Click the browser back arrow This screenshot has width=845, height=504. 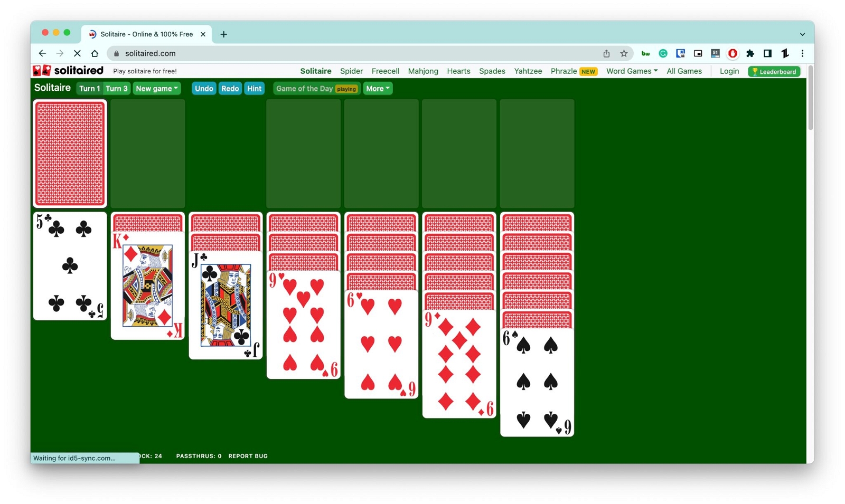click(x=42, y=53)
